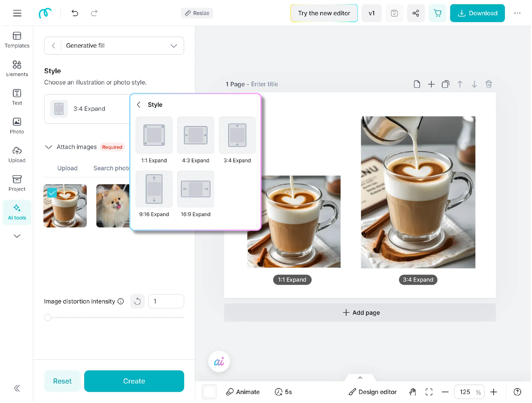532x403 pixels.
Task: Open the Generative fill dropdown
Action: (174, 46)
